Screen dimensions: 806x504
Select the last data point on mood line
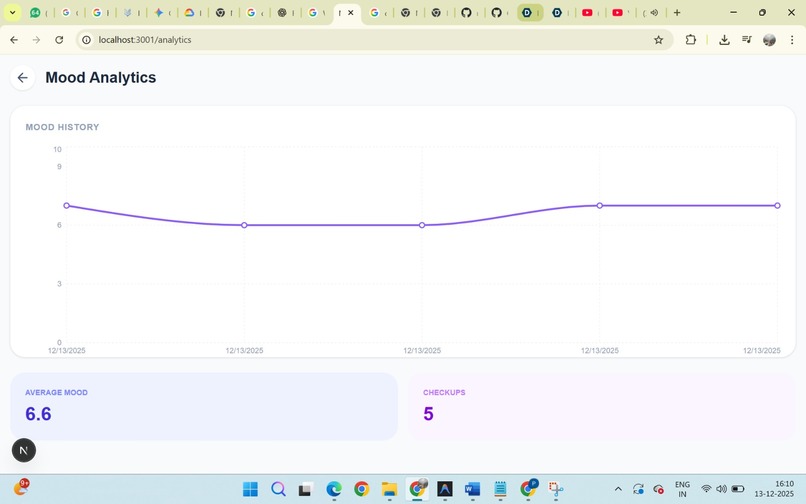point(777,205)
